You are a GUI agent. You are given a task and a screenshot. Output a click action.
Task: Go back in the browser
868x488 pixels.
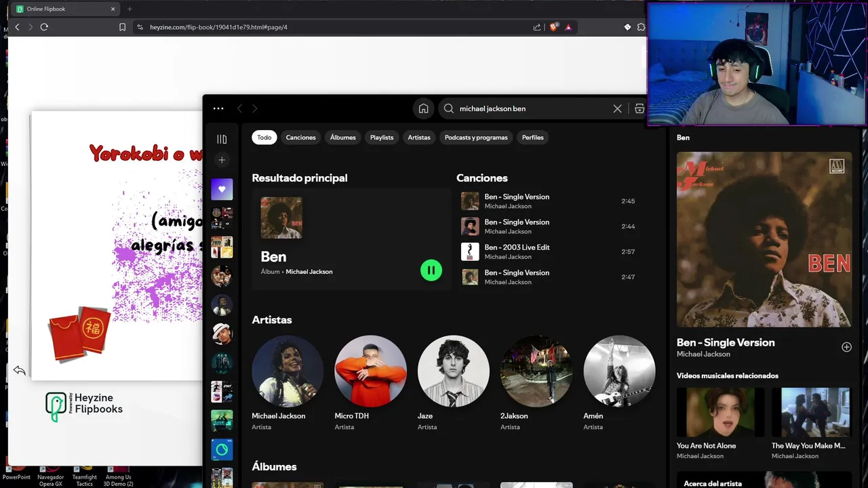click(x=18, y=27)
